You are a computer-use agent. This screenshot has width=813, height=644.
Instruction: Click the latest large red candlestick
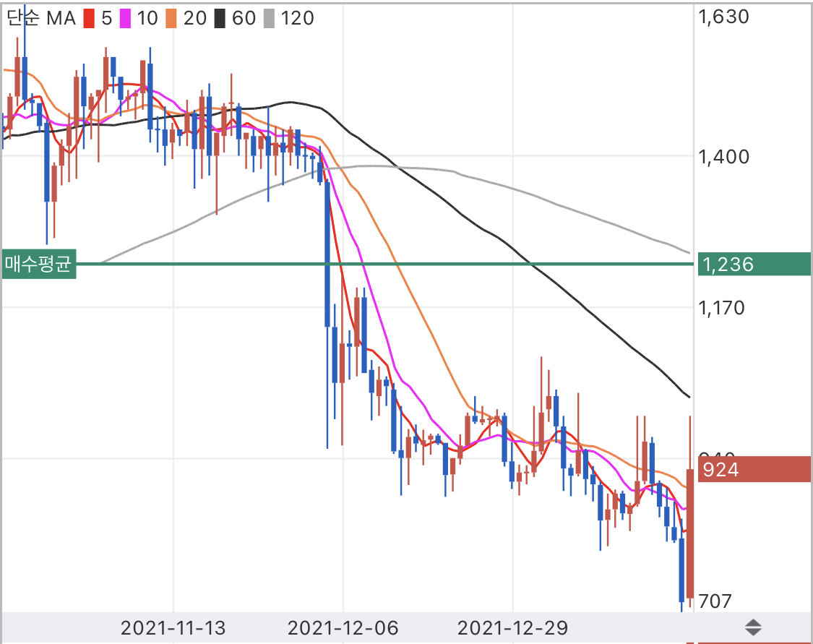pos(690,533)
